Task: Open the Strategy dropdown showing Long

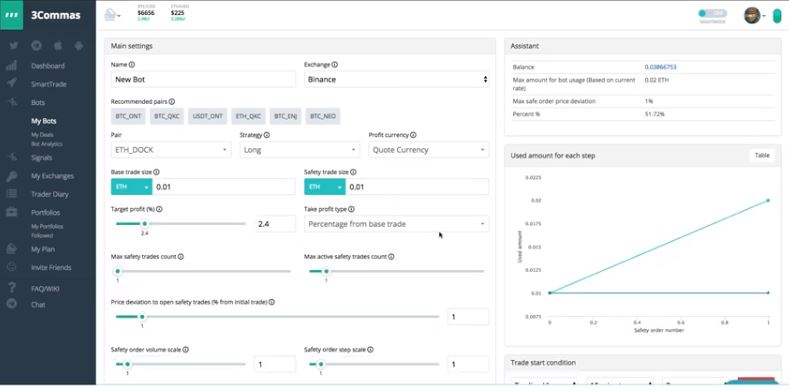Action: click(x=300, y=150)
